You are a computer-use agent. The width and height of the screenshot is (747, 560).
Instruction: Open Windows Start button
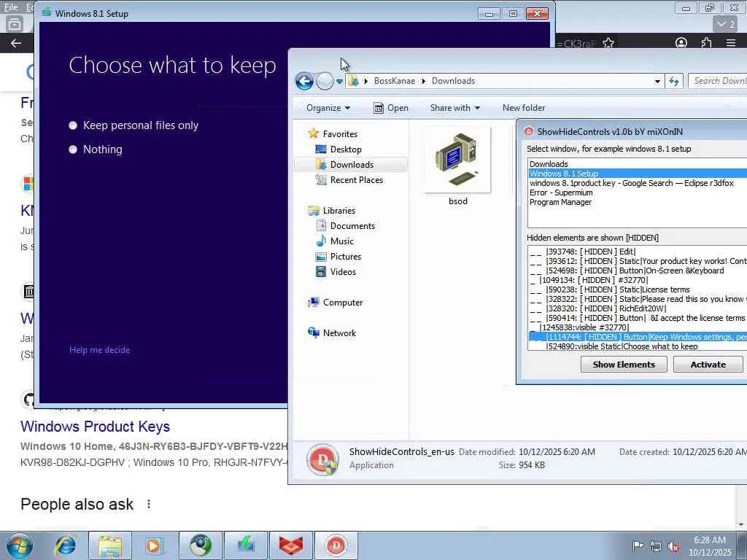[20, 545]
